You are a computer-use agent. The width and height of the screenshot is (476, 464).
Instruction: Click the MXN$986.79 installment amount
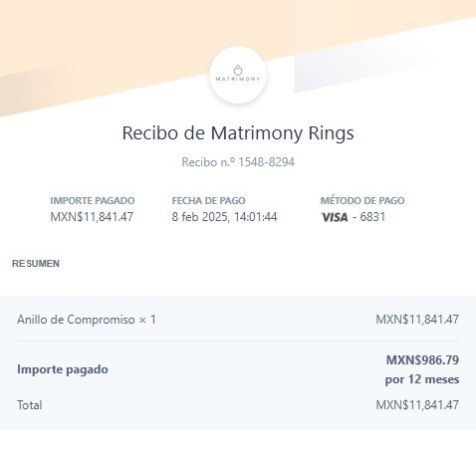coord(422,360)
